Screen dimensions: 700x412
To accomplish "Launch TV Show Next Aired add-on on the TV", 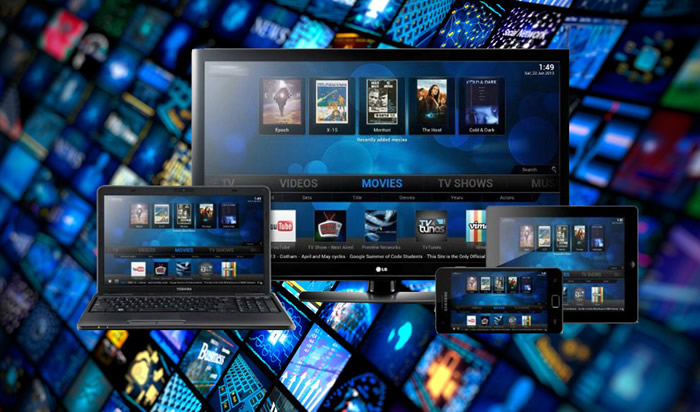I will pos(330,226).
